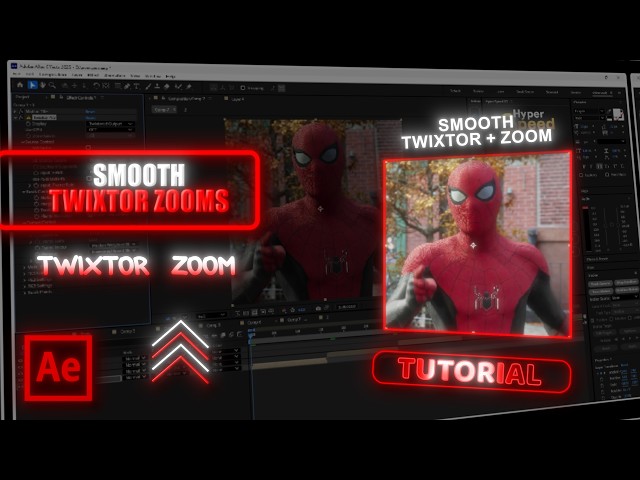
Task: Open the File menu
Action: (17, 74)
